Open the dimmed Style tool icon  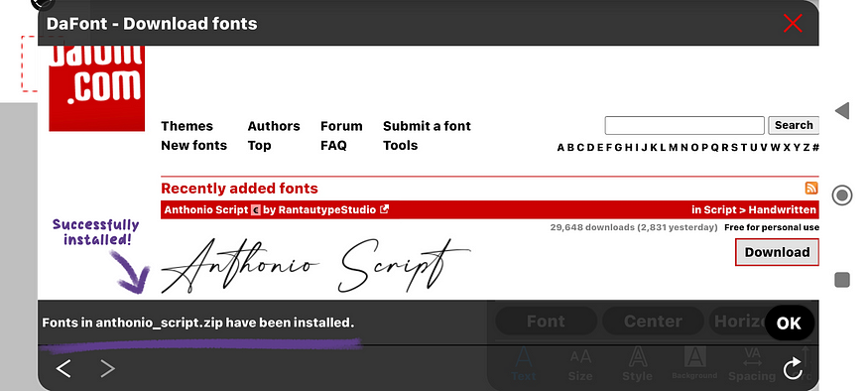[x=637, y=364]
